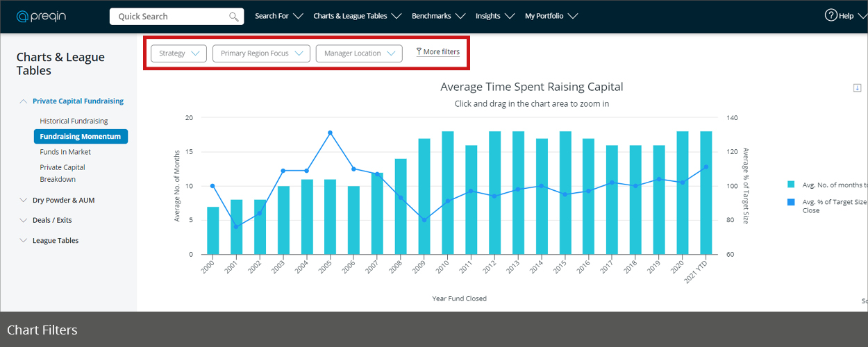Expand the League Tables section
868x347 pixels.
[49, 241]
